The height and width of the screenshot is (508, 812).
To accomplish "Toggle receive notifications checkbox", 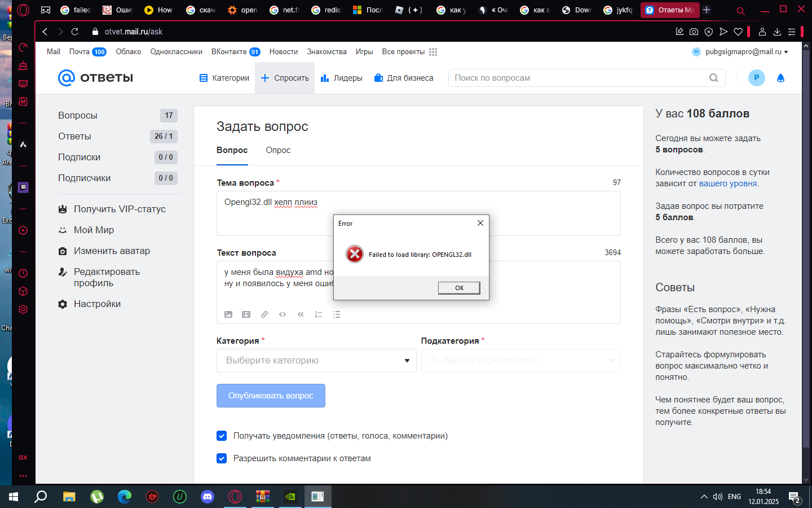I will pos(222,436).
